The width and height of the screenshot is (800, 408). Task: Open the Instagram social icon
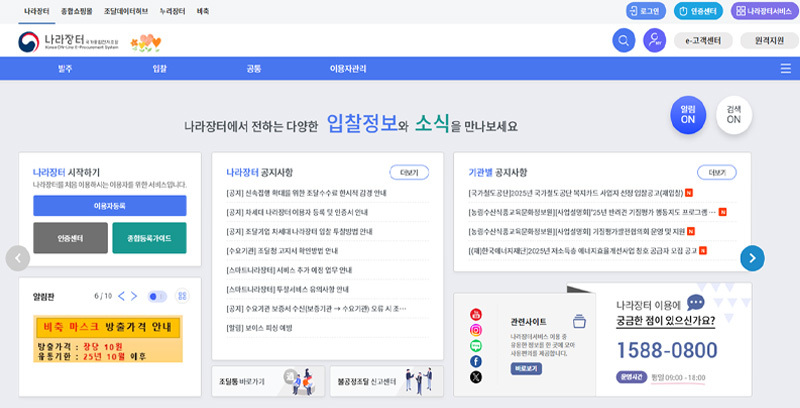pos(476,330)
